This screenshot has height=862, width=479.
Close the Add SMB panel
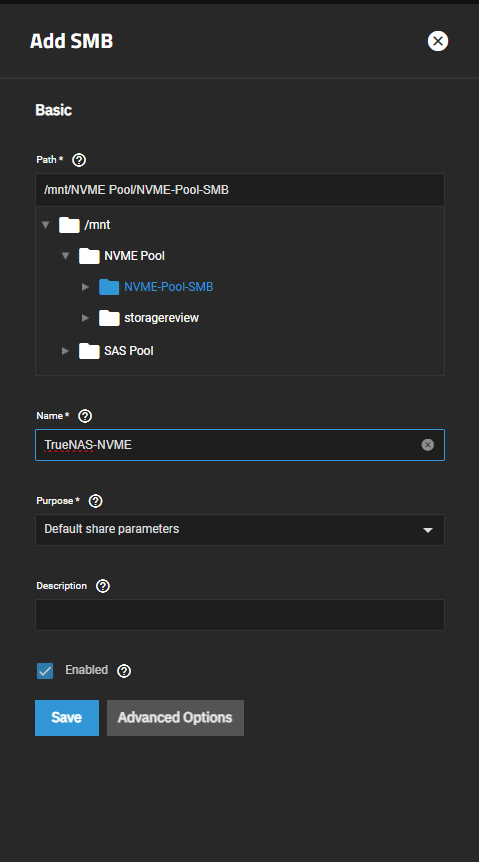tap(438, 41)
